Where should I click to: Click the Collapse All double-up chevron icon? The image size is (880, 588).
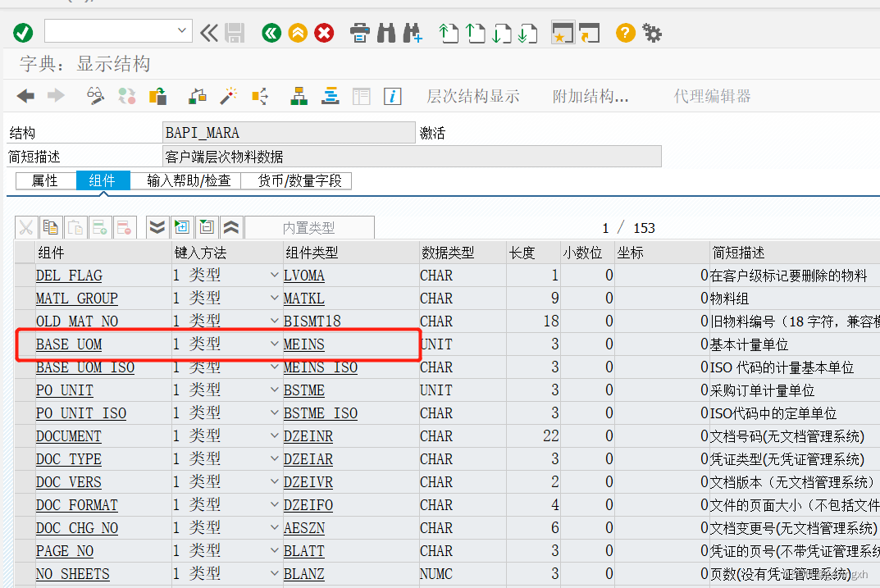231,227
